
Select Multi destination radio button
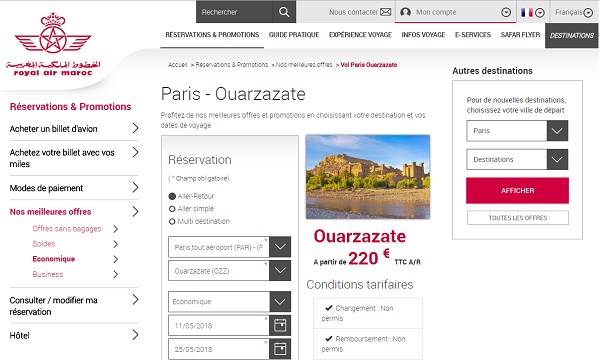coord(172,222)
